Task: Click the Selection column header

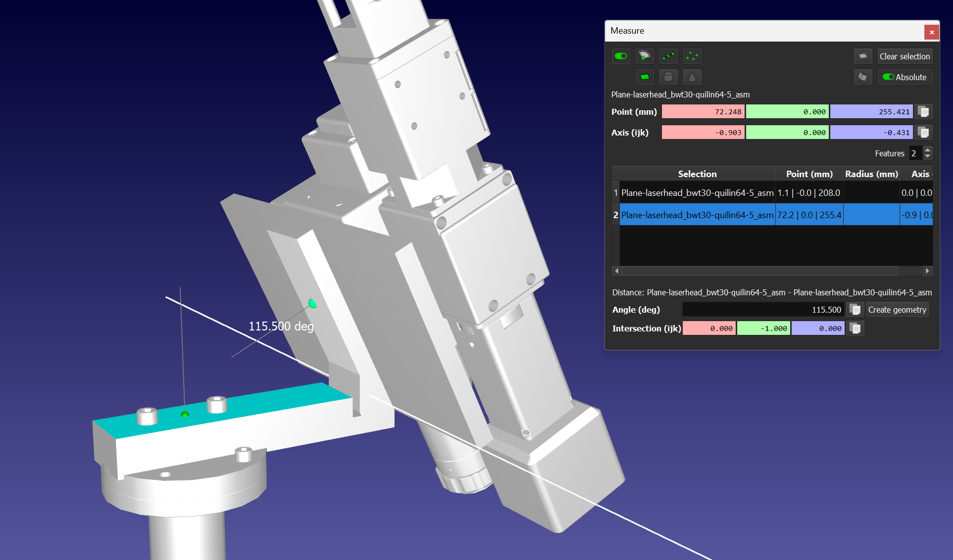Action: [x=697, y=174]
